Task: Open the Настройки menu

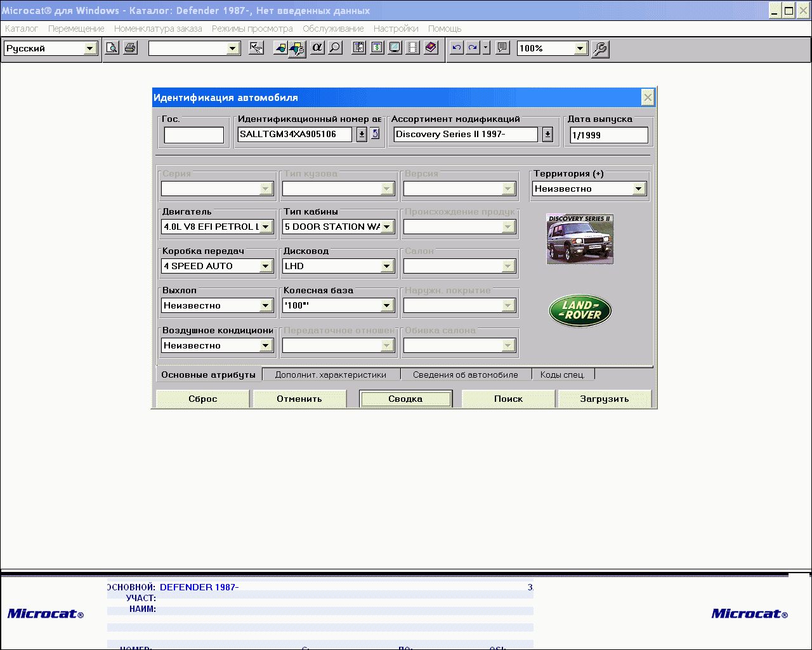Action: pyautogui.click(x=396, y=29)
